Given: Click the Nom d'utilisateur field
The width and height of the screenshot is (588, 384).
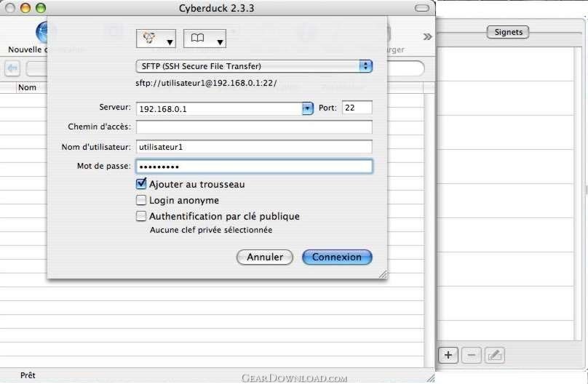Looking at the screenshot, I should [254, 147].
